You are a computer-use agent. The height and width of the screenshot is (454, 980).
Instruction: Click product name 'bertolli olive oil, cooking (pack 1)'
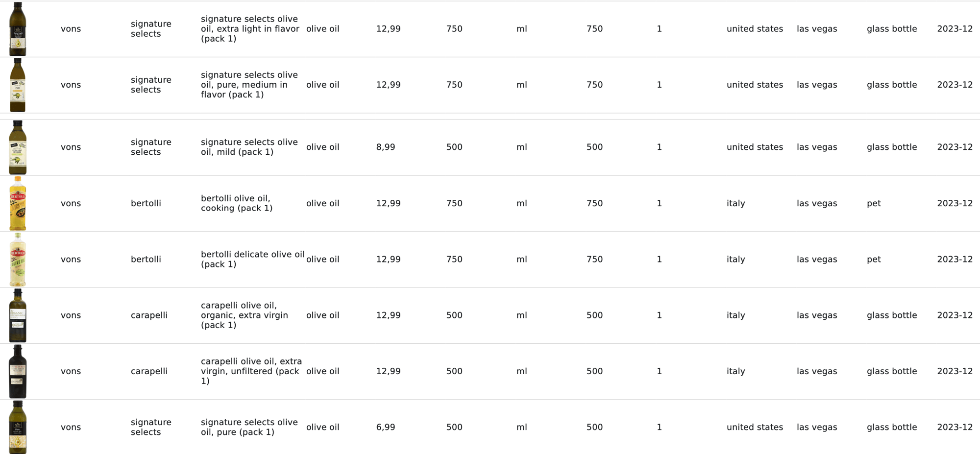[237, 203]
